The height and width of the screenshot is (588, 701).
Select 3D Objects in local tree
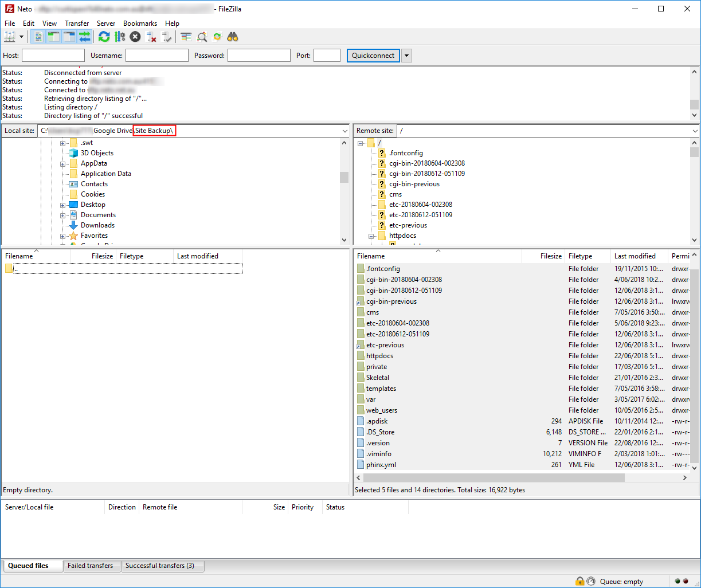(x=97, y=153)
